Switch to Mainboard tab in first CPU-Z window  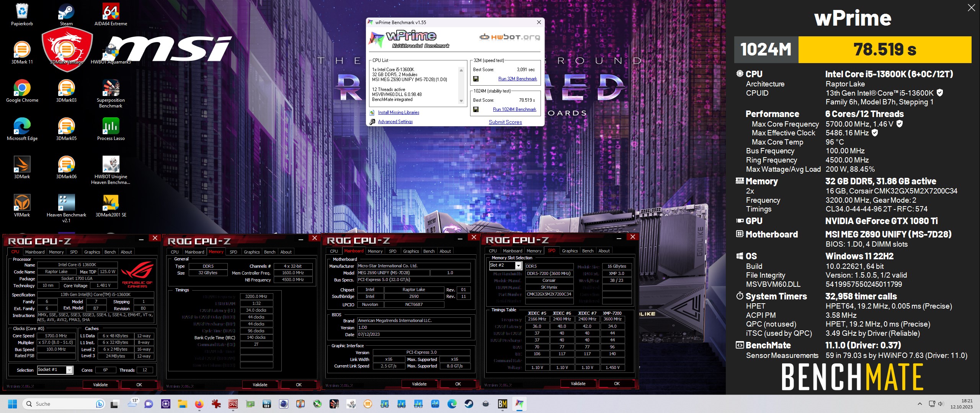[35, 252]
